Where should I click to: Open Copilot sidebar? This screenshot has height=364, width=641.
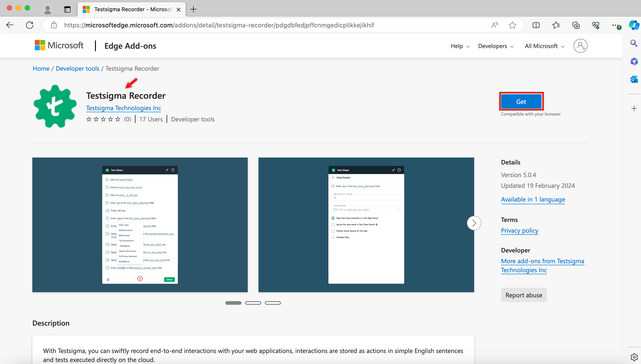pyautogui.click(x=634, y=25)
